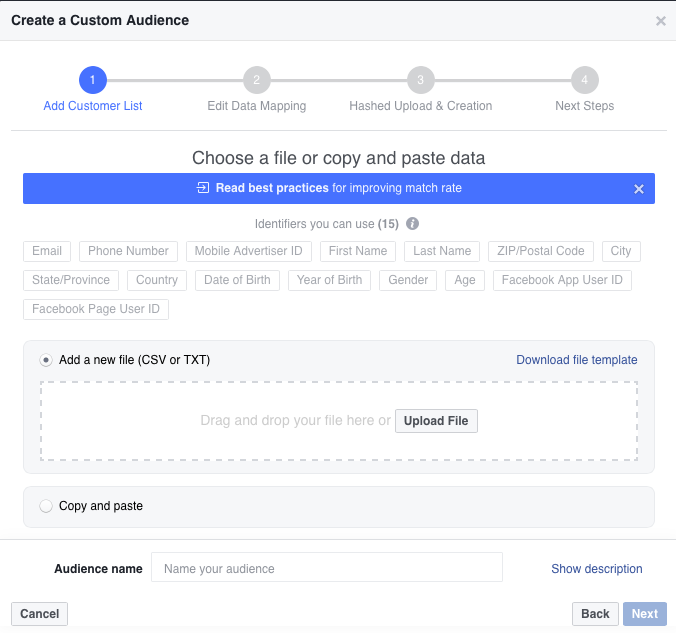This screenshot has height=633, width=676.
Task: Click the Upload File button
Action: (x=436, y=421)
